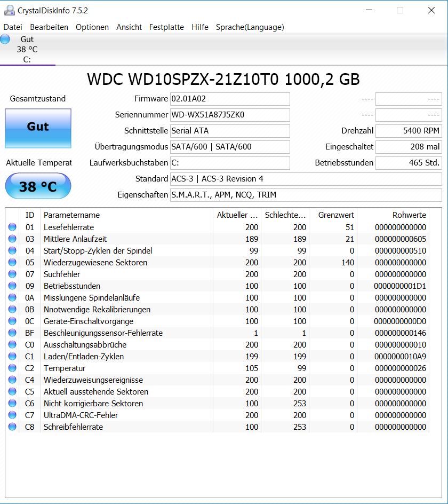Image resolution: width=448 pixels, height=504 pixels.
Task: Open the Sprache(Language) menu
Action: click(250, 27)
